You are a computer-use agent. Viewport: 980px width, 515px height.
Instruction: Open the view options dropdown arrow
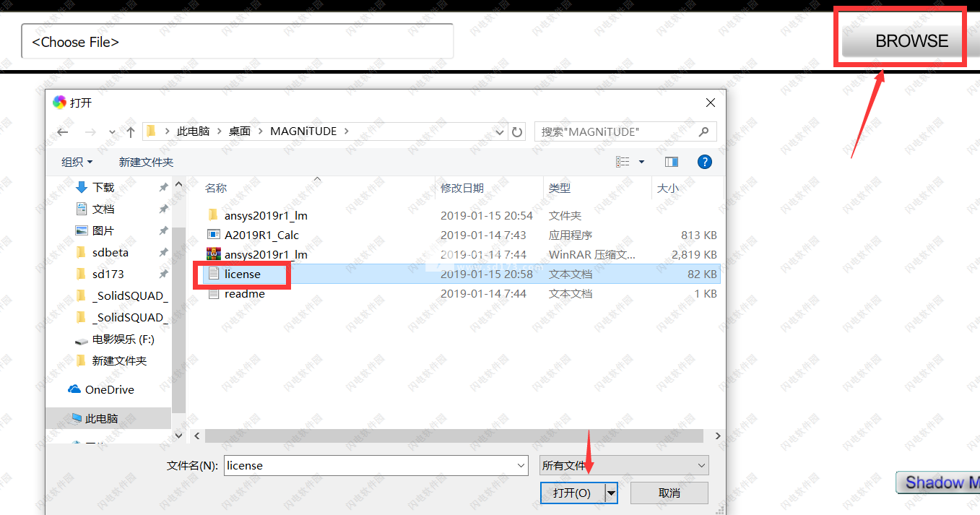[641, 162]
